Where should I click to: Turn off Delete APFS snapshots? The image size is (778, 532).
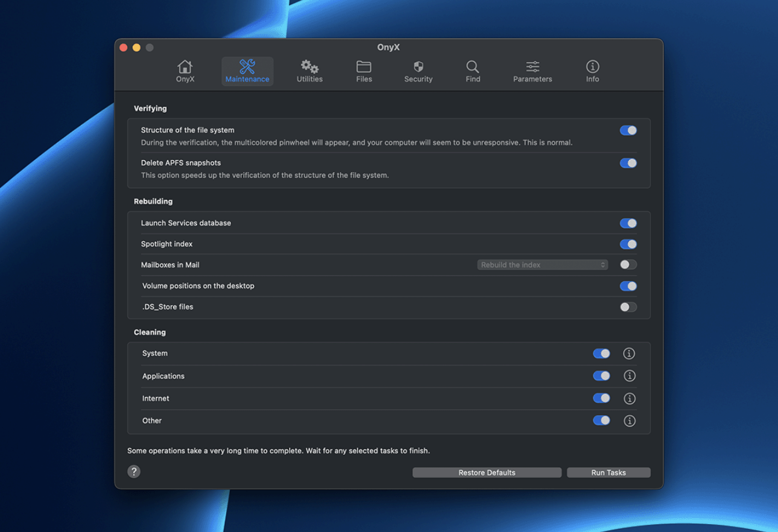pos(628,163)
